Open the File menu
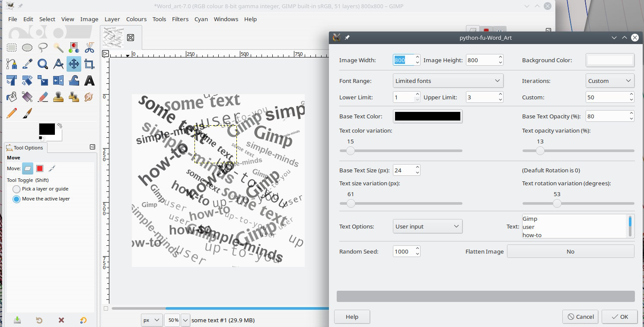 (13, 19)
